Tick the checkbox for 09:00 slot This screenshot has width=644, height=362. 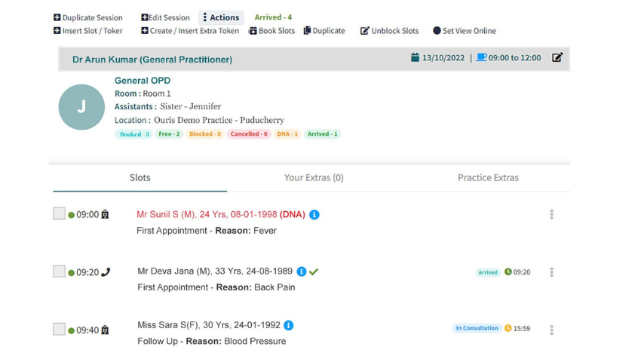point(59,213)
